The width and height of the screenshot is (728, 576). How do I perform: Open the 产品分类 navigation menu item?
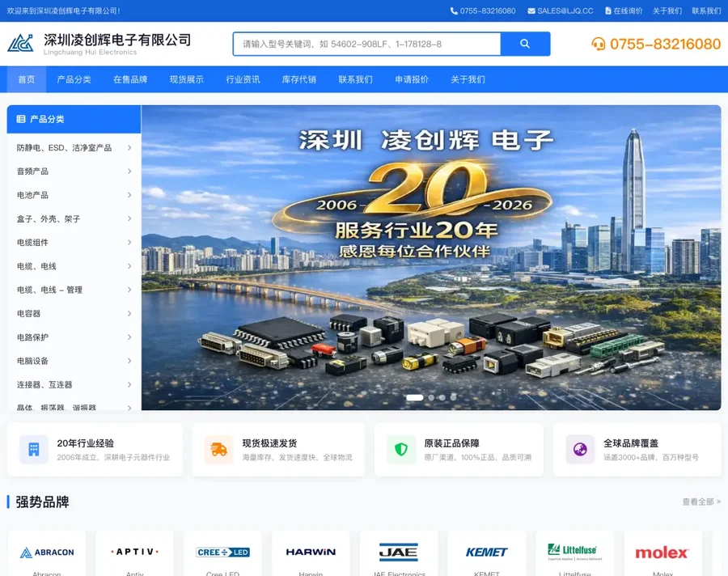point(74,79)
